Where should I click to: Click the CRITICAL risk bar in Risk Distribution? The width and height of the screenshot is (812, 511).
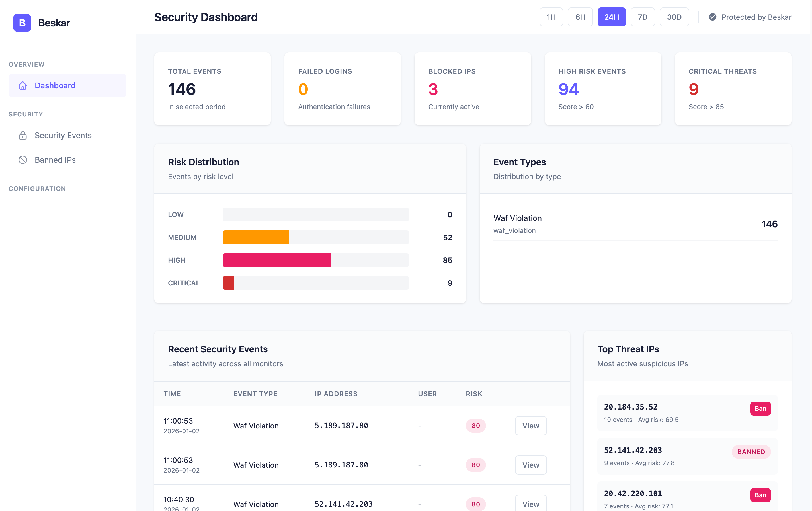click(x=228, y=283)
